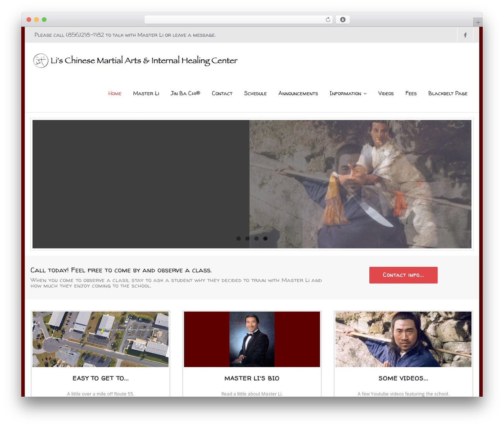Open the Blackbelt Page link
Viewport: 504px width, 427px height.
pyautogui.click(x=448, y=93)
